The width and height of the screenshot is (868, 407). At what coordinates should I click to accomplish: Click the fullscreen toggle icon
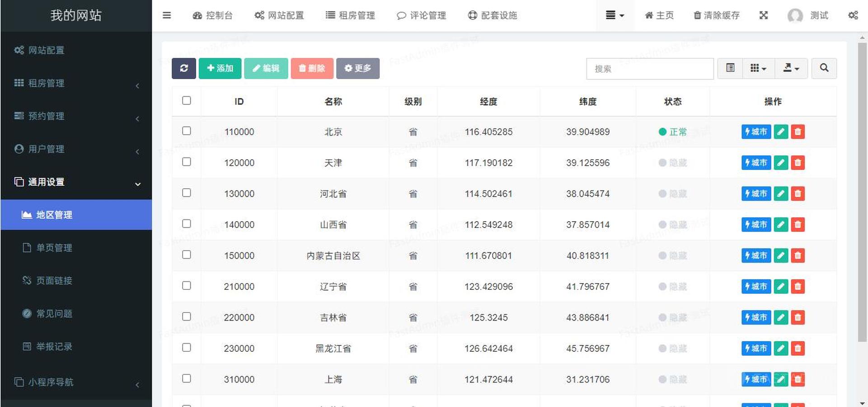(x=763, y=15)
